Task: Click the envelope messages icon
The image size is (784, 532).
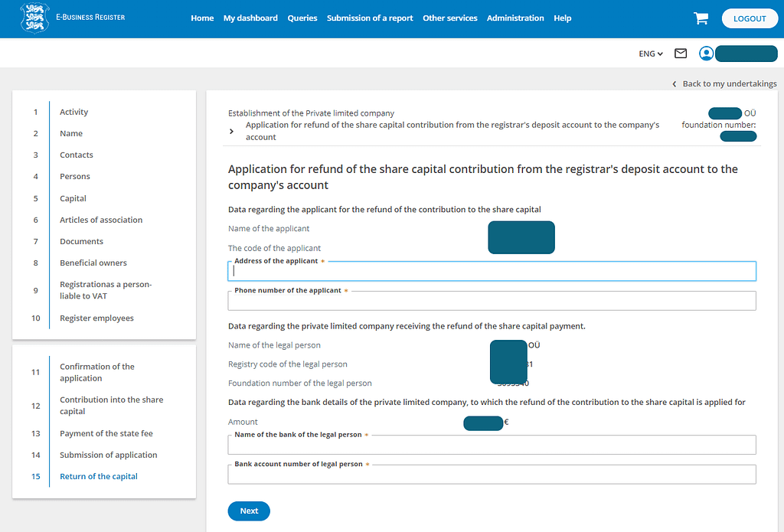Action: 680,54
